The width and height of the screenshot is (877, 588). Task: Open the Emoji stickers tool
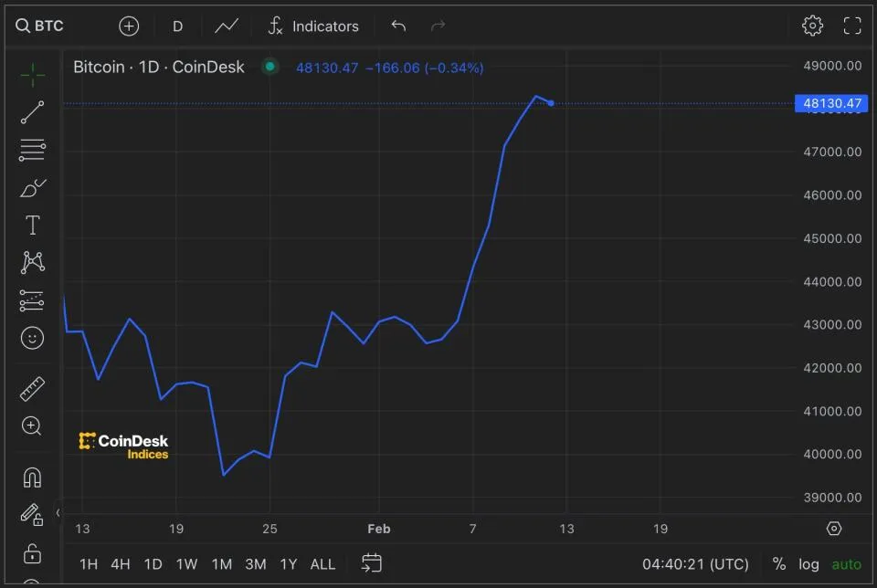pyautogui.click(x=32, y=338)
